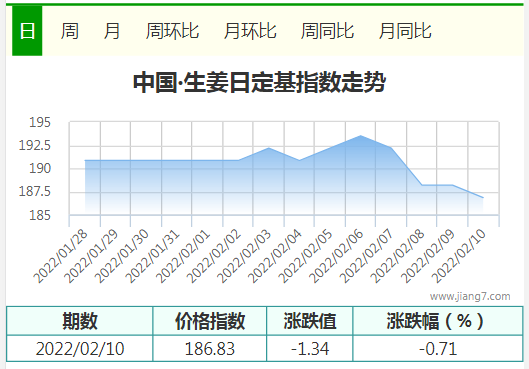Click the 192.5 y-axis value
Viewport: 529px width, 369px height.
point(34,145)
